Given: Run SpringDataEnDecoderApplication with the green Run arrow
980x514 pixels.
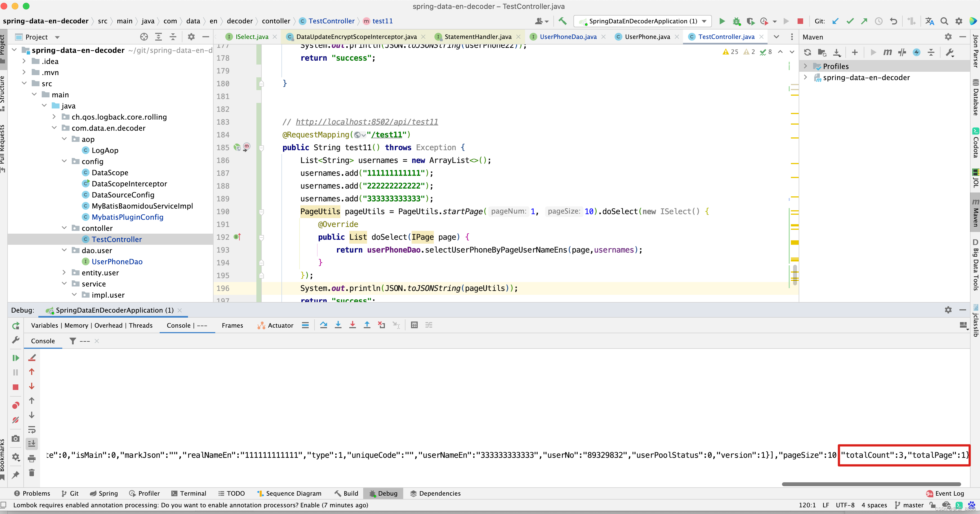Looking at the screenshot, I should (x=722, y=21).
